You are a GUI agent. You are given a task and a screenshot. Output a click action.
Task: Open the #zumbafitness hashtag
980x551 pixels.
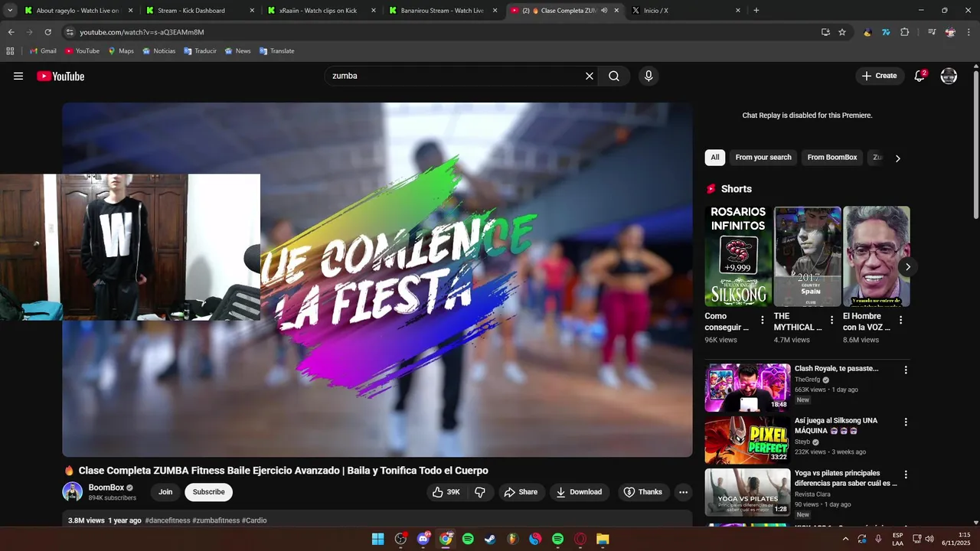(x=216, y=520)
